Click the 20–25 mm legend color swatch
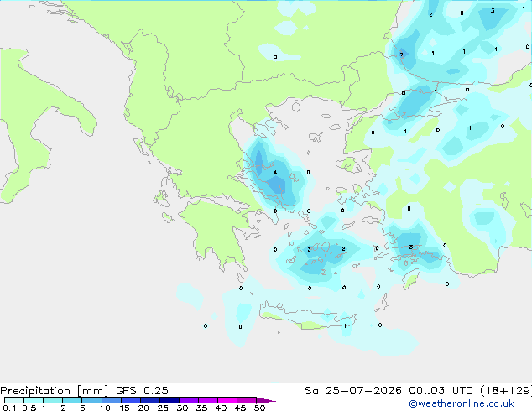This screenshot has height=411, width=532. tap(150, 400)
